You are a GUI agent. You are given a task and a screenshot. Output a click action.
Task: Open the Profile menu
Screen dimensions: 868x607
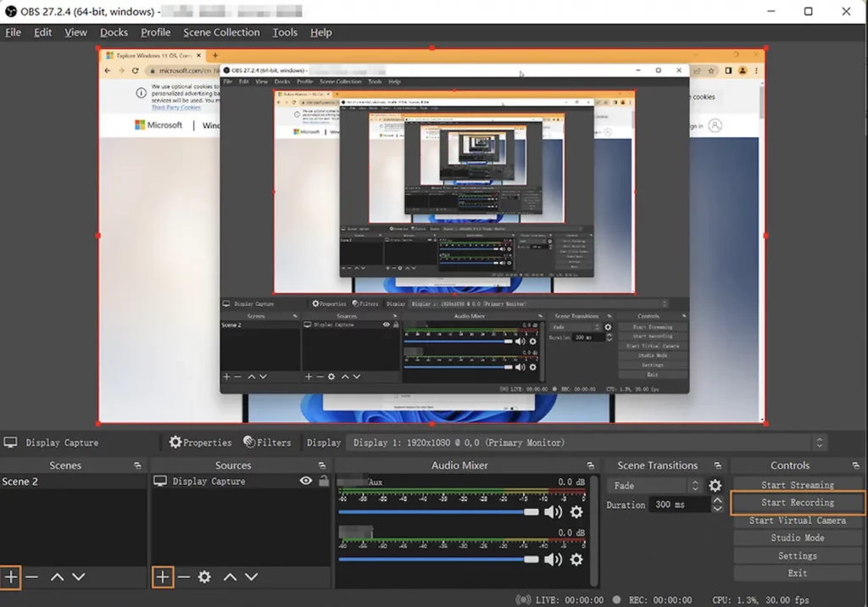click(156, 32)
